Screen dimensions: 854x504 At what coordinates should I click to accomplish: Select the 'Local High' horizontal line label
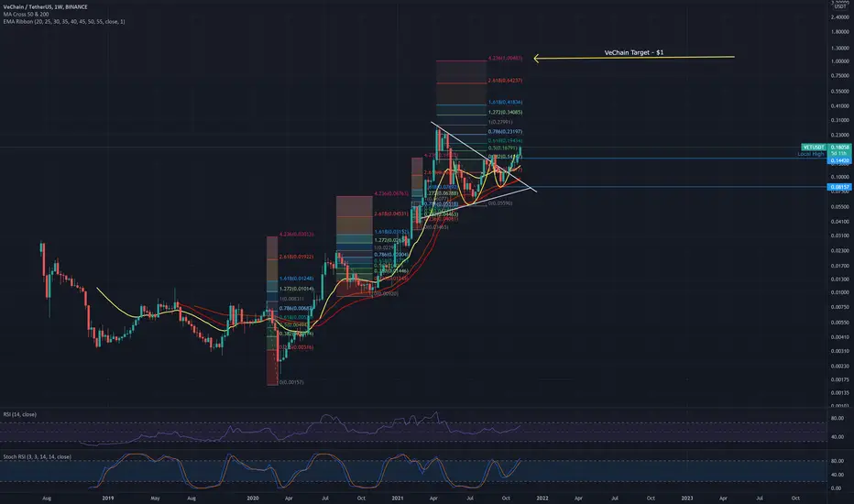click(811, 154)
